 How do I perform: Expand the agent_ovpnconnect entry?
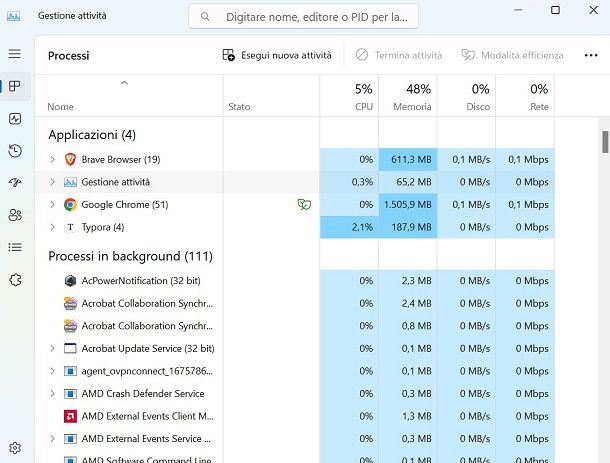(x=53, y=371)
